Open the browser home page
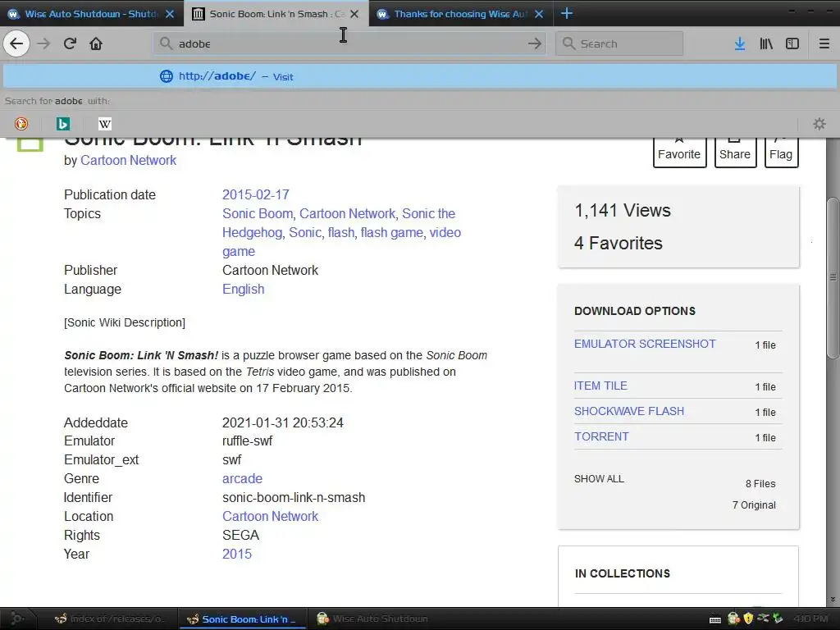840x630 pixels. [96, 43]
